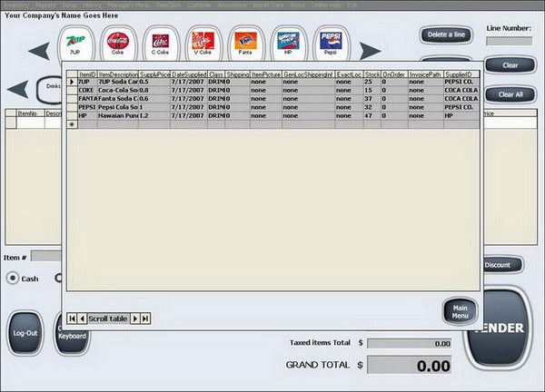The width and height of the screenshot is (545, 392).
Task: Click the Clear All button
Action: (x=510, y=94)
